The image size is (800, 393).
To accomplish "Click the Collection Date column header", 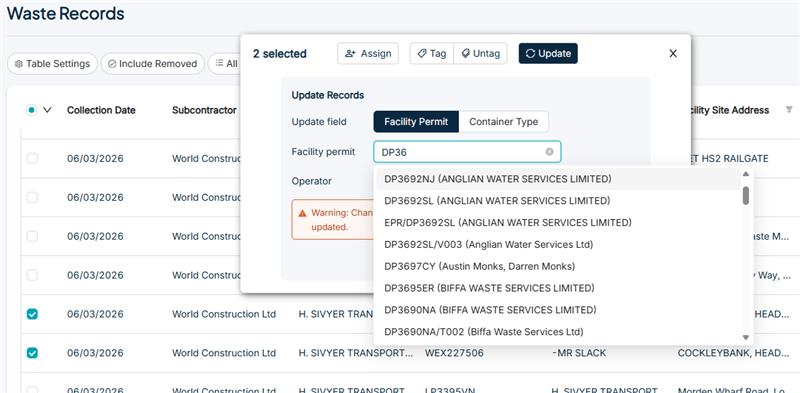I will (101, 110).
